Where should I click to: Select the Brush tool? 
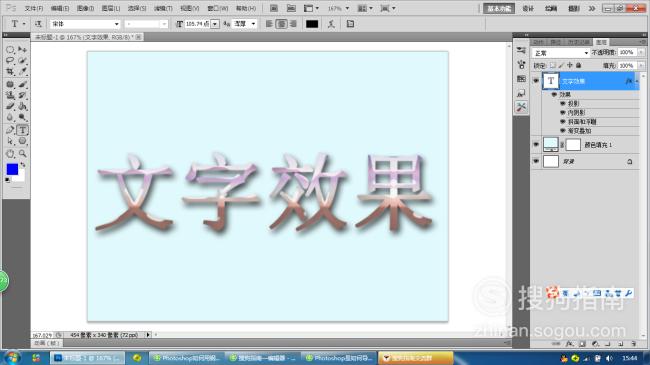(22, 85)
